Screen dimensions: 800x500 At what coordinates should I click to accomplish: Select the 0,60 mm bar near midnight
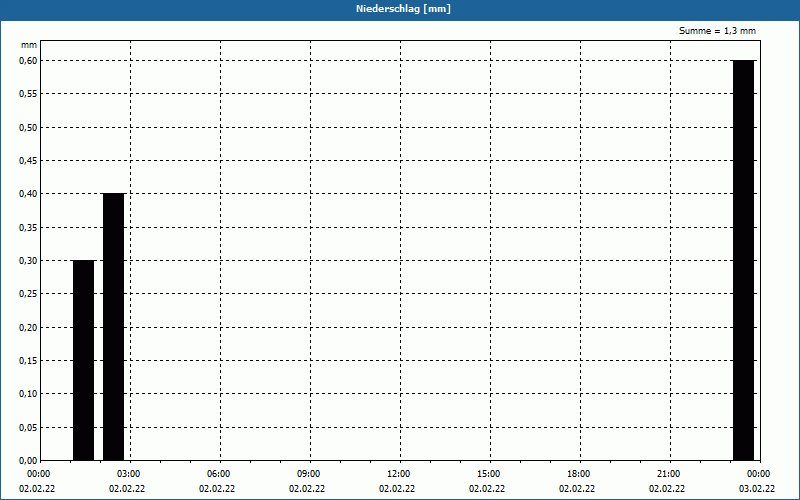(x=743, y=260)
